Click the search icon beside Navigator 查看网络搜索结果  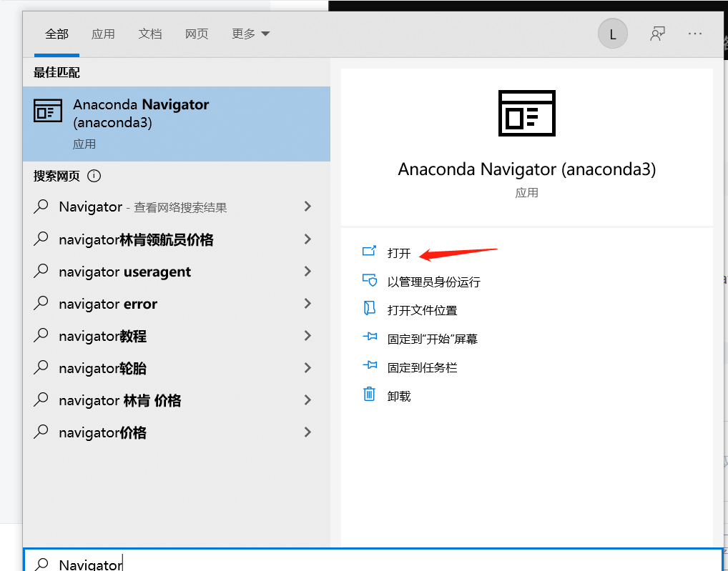pos(41,207)
